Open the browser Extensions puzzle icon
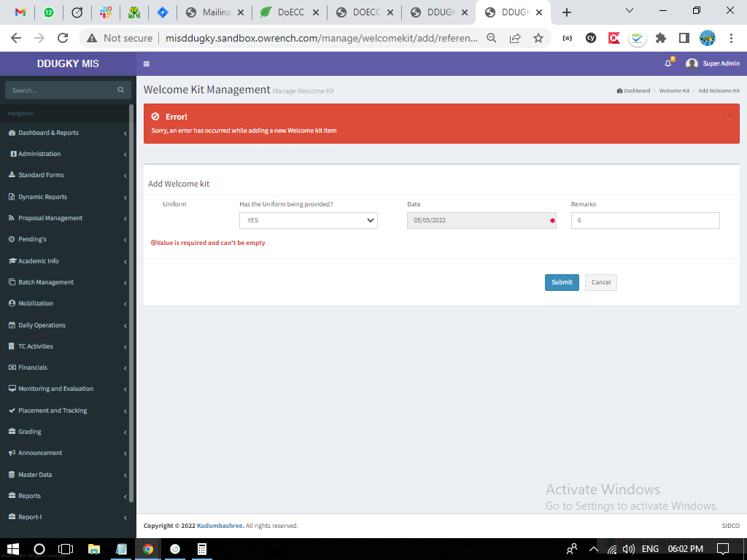This screenshot has height=560, width=747. 661,38
